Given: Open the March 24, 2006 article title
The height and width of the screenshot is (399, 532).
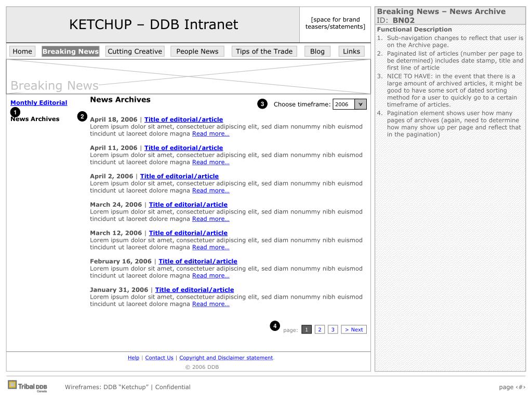Looking at the screenshot, I should [x=188, y=205].
